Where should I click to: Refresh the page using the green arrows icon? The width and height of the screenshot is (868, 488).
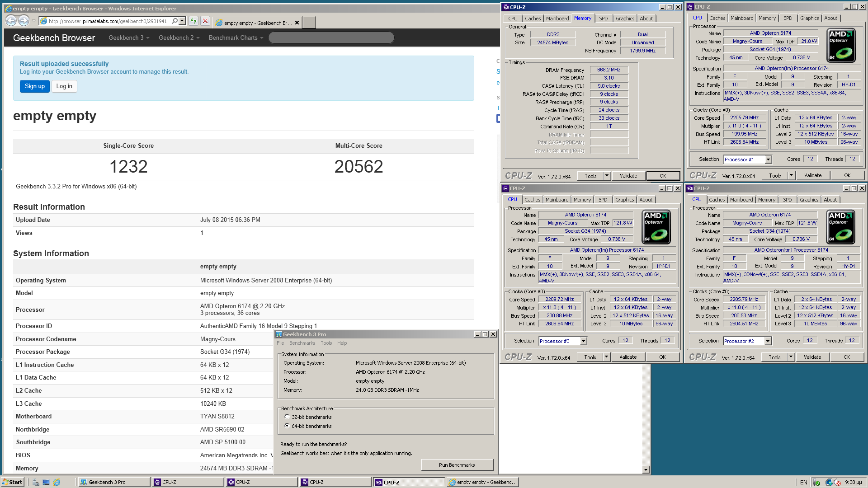(x=193, y=21)
